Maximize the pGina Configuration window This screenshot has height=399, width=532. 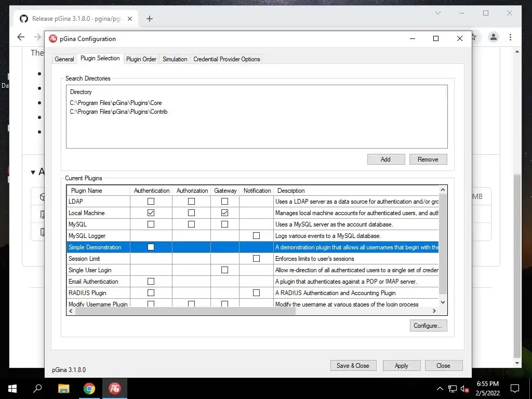coord(436,38)
